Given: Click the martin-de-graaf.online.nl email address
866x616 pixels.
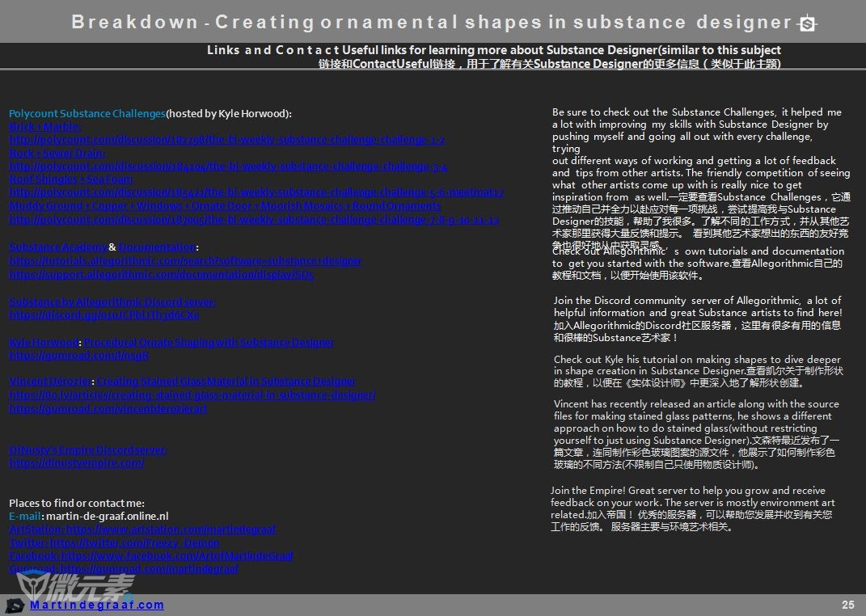Looking at the screenshot, I should click(108, 516).
